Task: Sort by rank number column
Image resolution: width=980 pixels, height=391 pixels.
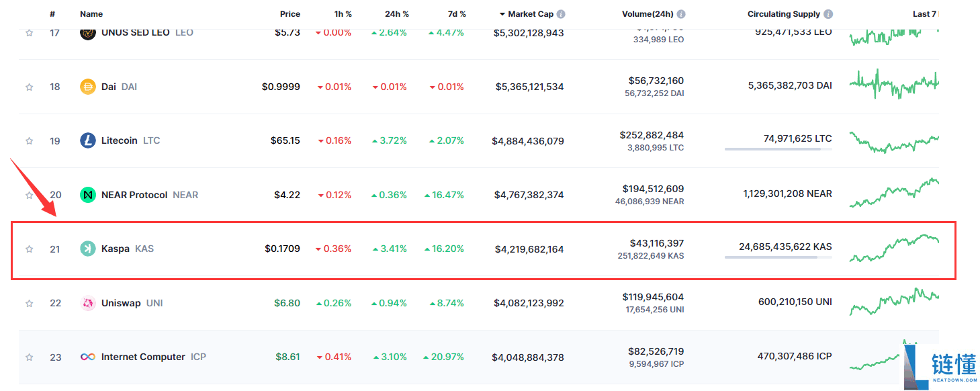Action: point(52,14)
